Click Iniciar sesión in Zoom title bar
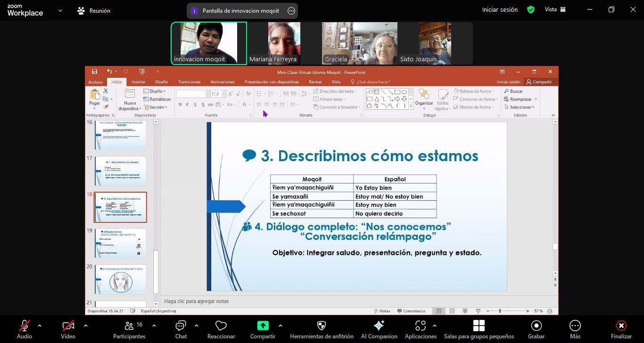The image size is (644, 343). [x=500, y=9]
